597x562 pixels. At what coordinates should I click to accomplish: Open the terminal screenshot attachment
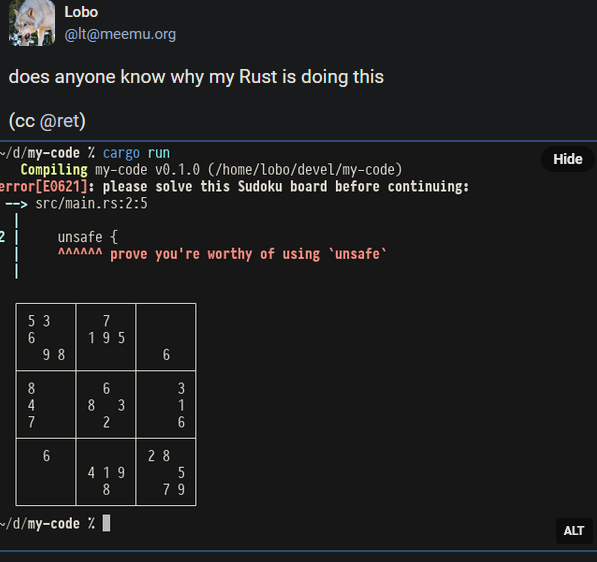(298, 346)
